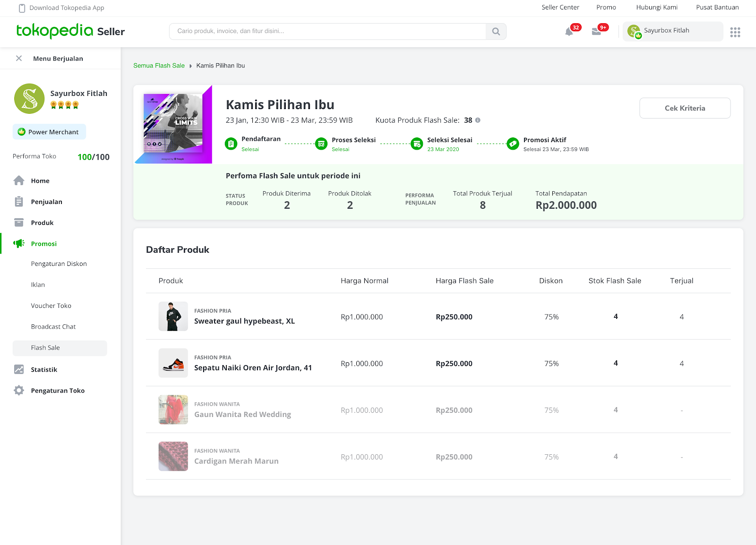
Task: Open Penjualan via its clipboard icon
Action: coord(19,201)
